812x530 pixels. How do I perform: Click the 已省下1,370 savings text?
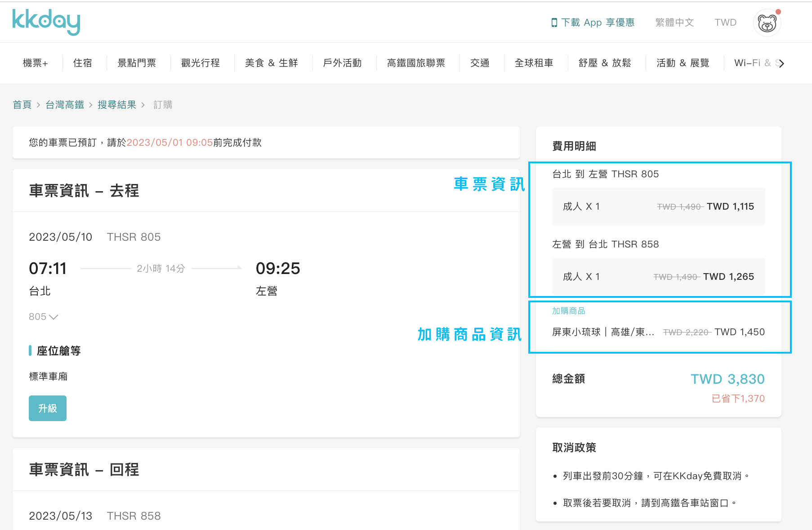coord(738,399)
